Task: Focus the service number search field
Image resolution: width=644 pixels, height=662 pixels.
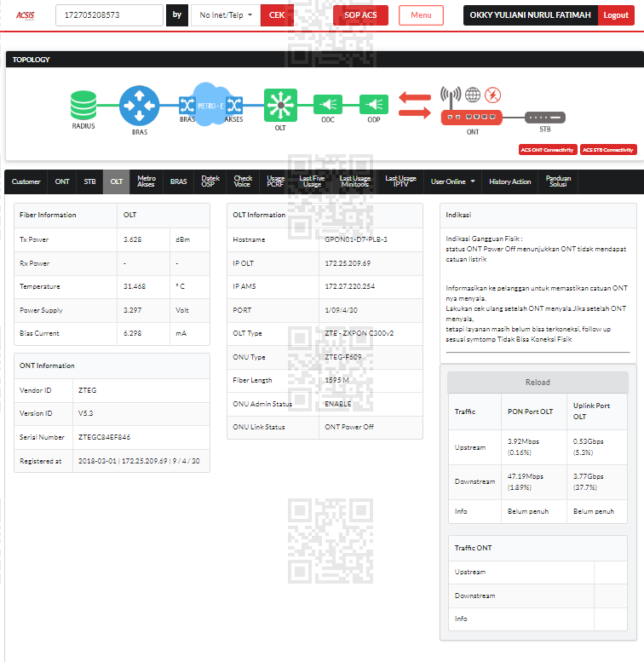Action: coord(109,15)
